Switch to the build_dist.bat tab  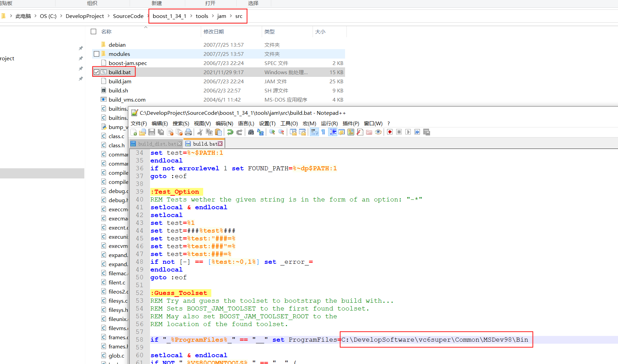[x=157, y=144]
